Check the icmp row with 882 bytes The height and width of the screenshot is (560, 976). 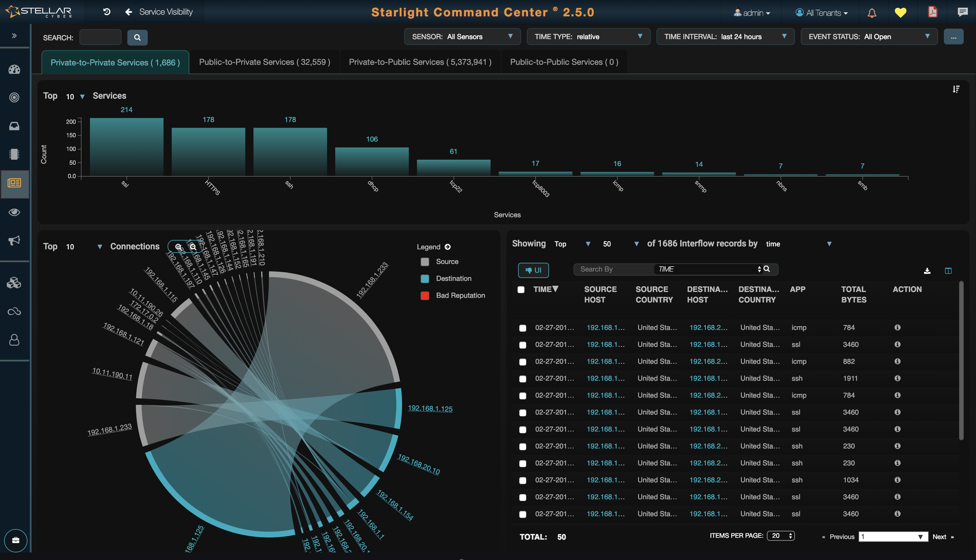tap(522, 362)
